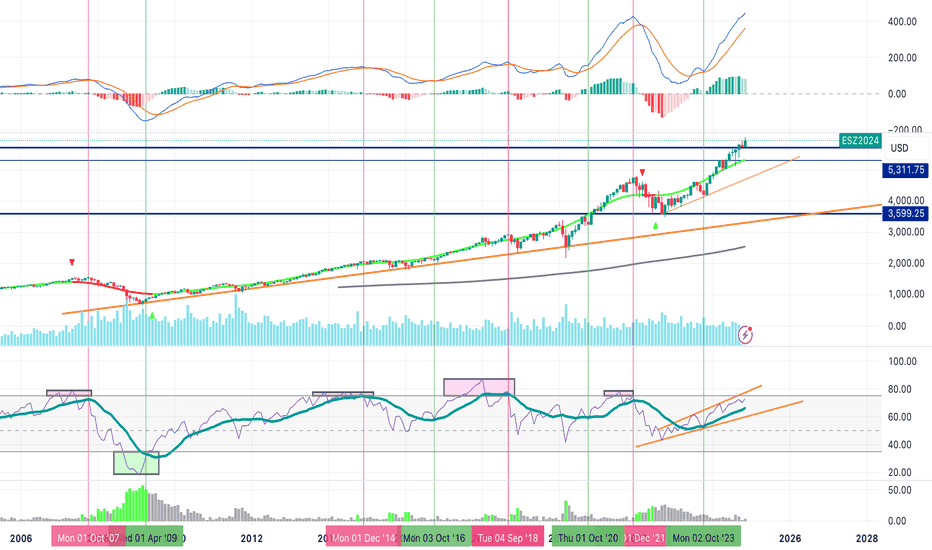The height and width of the screenshot is (550, 932).
Task: Click the 60.00 value on the RSI scale
Action: pos(899,417)
